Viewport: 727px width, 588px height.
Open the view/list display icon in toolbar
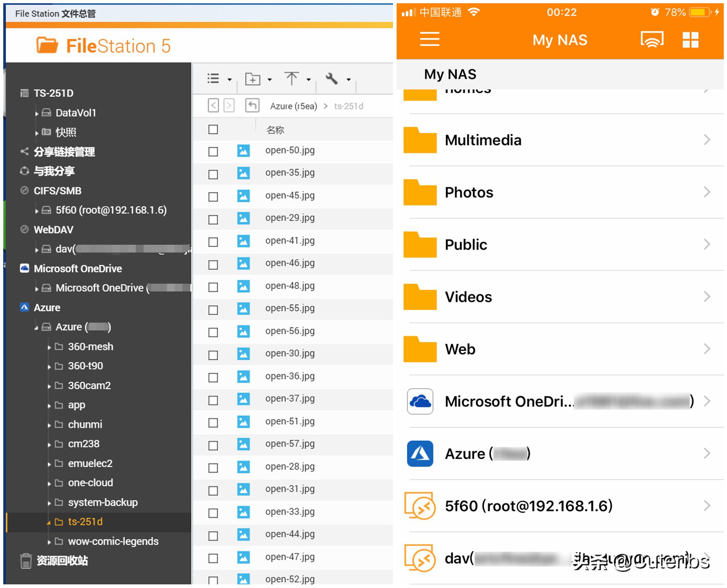pos(213,78)
